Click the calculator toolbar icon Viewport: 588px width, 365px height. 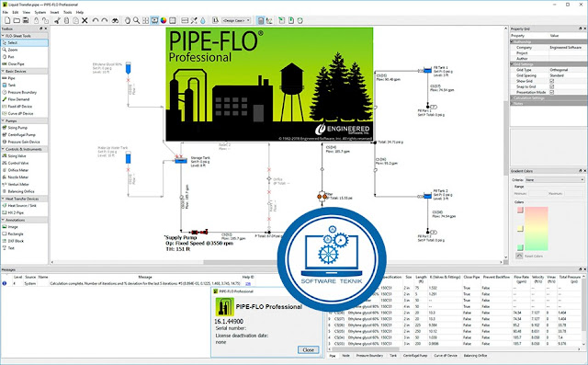(x=261, y=20)
